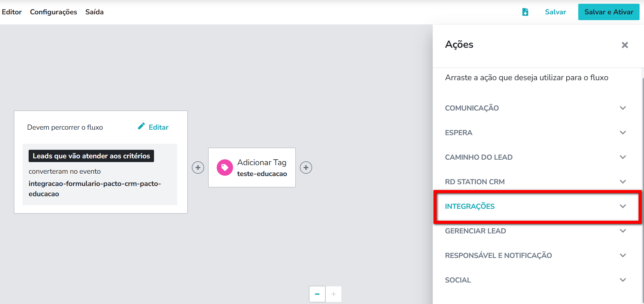Click the download file icon beside Salvar
The height and width of the screenshot is (304, 644).
525,12
